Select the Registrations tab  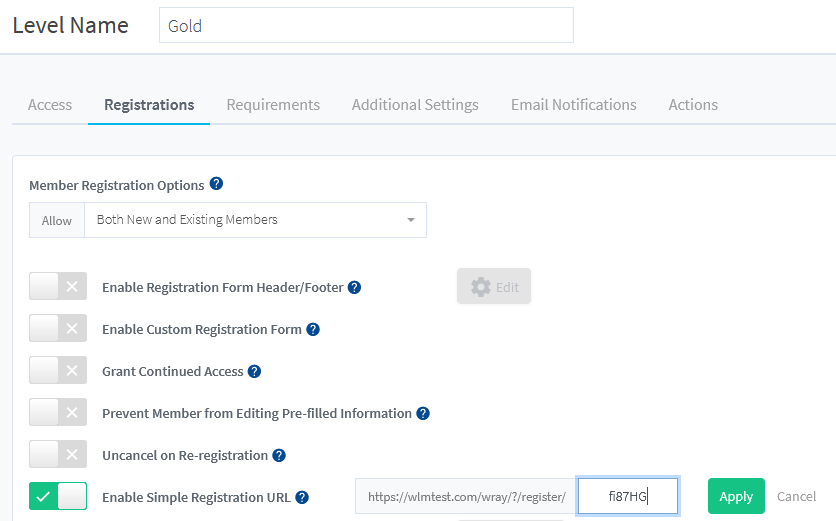(149, 105)
